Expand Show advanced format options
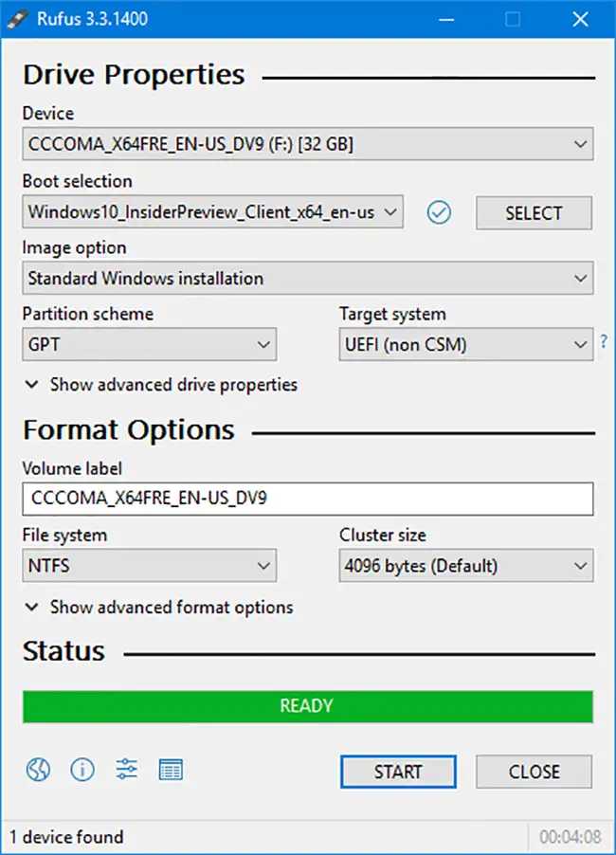The image size is (616, 855). tap(159, 608)
